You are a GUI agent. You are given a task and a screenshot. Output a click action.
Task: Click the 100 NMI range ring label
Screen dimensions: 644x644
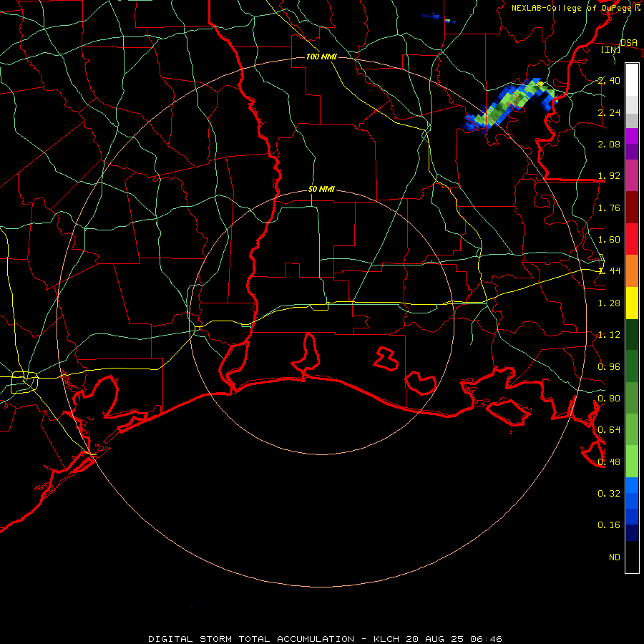[x=321, y=57]
